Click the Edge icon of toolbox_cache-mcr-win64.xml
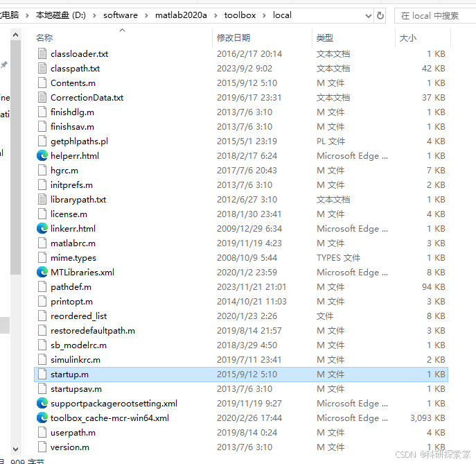The image size is (476, 464). pos(42,418)
